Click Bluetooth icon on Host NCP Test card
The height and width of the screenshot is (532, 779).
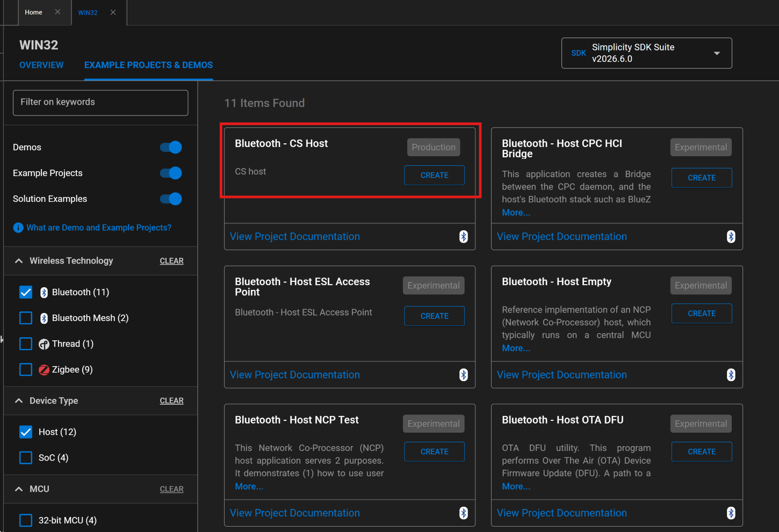(464, 513)
